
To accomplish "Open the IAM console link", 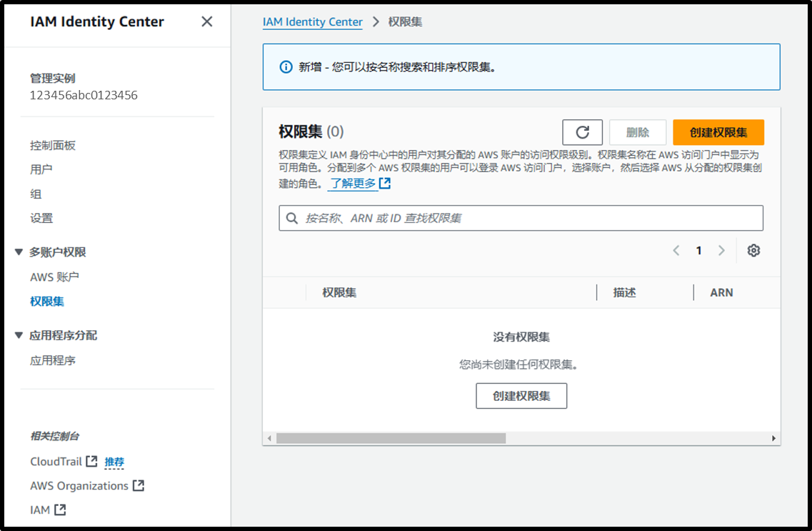I will pyautogui.click(x=40, y=510).
